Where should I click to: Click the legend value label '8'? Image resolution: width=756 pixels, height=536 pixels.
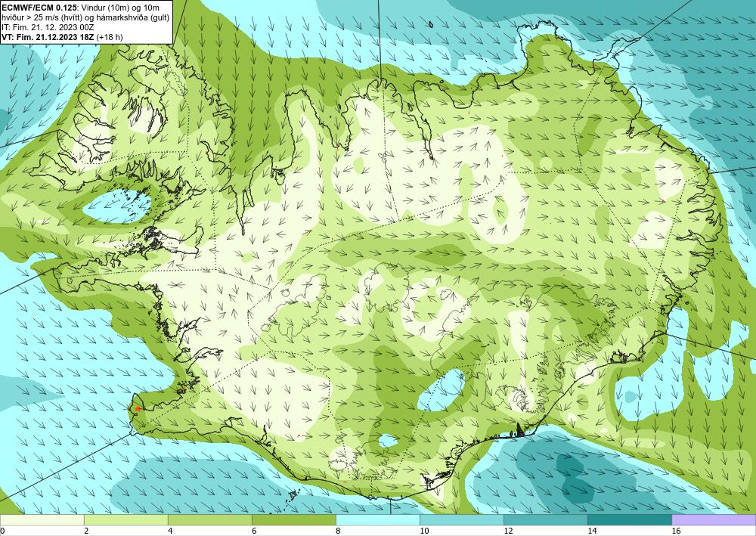pyautogui.click(x=338, y=531)
